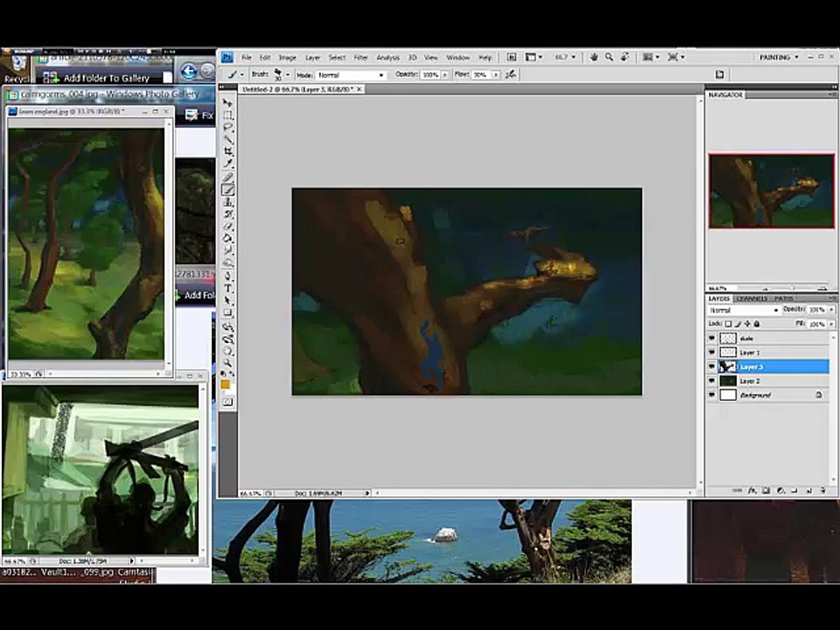This screenshot has width=840, height=630.
Task: Add a layer style with fx button
Action: click(752, 490)
